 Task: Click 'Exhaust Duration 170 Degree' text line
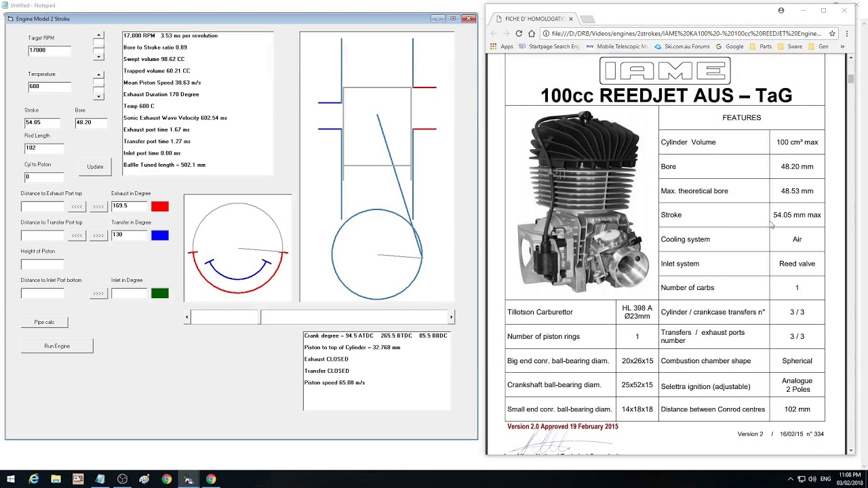click(x=161, y=94)
